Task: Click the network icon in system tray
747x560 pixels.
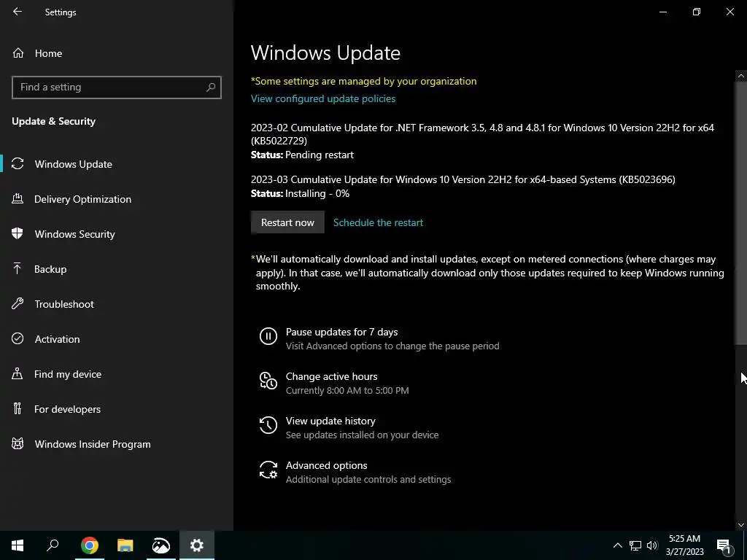Action: (635, 545)
